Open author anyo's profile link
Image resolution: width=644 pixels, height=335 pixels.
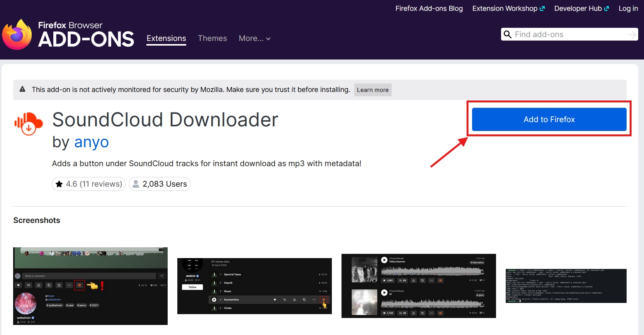pyautogui.click(x=92, y=142)
